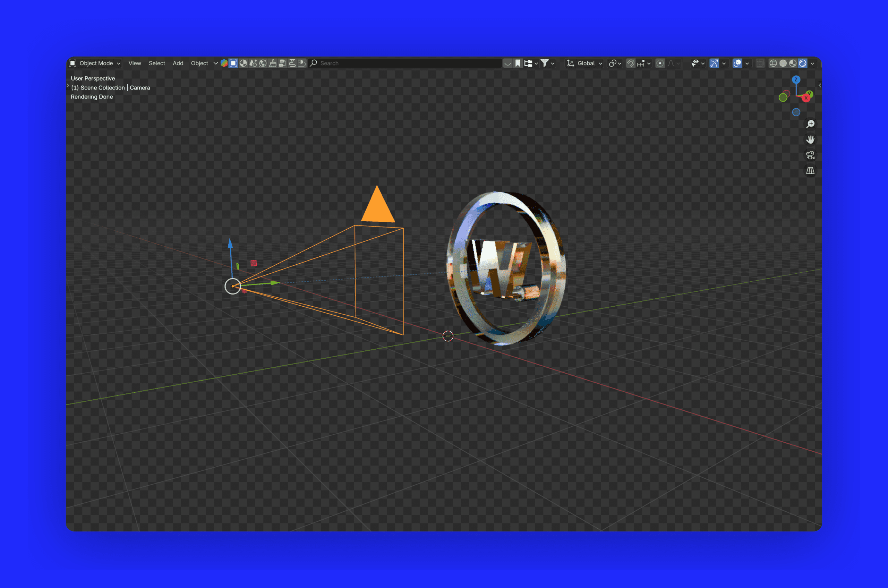
Task: Open the Add menu
Action: click(178, 63)
